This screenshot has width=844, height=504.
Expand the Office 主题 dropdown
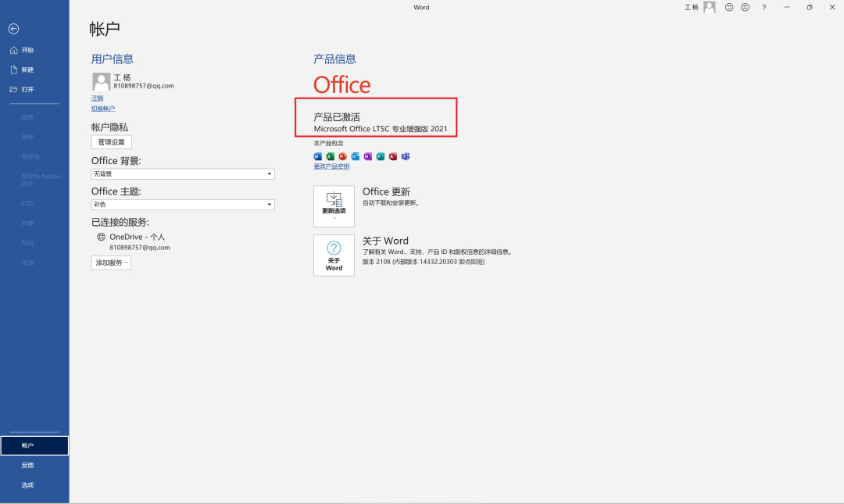pos(183,205)
